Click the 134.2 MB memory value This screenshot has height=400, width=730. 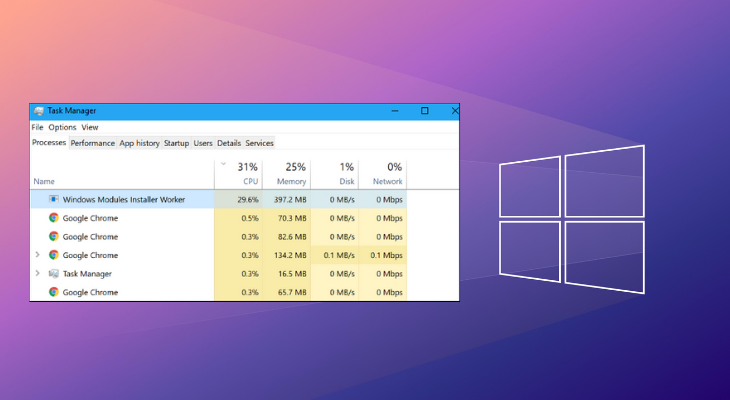click(290, 255)
